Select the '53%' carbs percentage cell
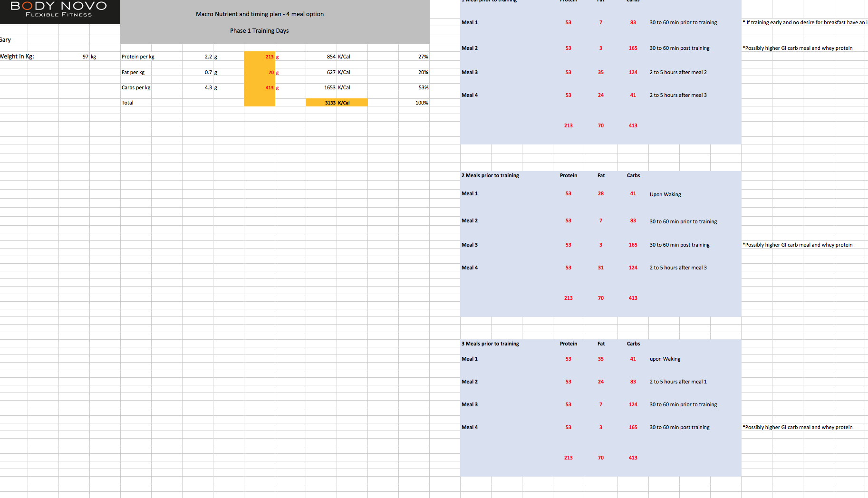868x498 pixels. pyautogui.click(x=423, y=87)
